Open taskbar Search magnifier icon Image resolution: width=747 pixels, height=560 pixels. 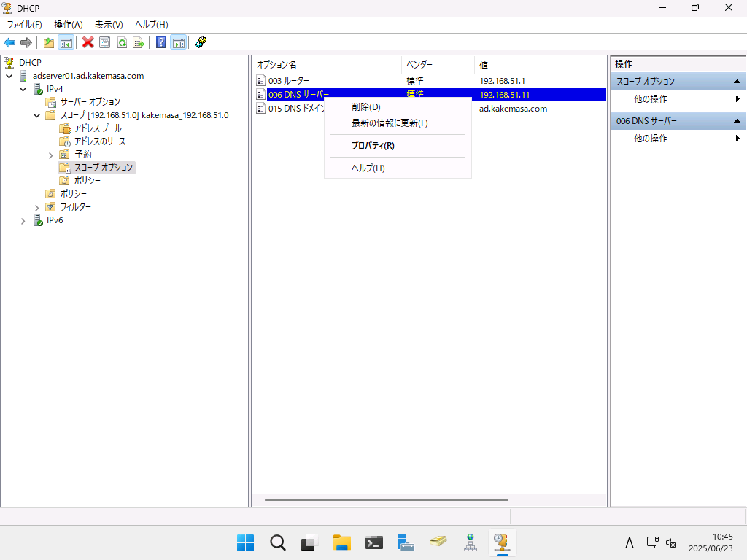pos(278,542)
